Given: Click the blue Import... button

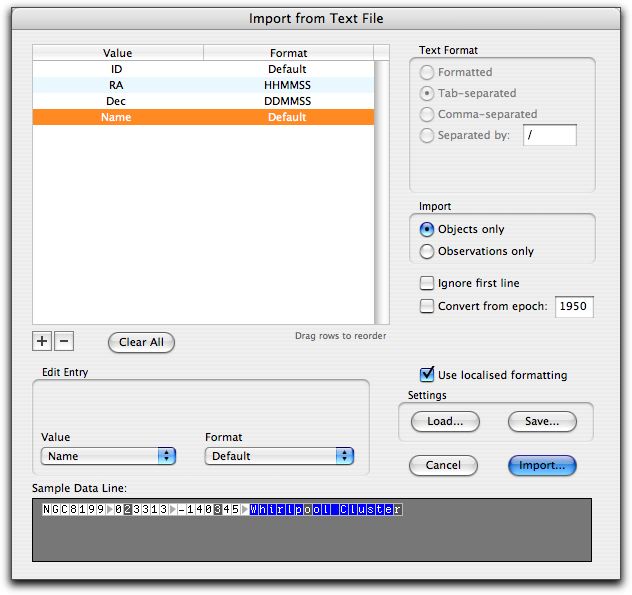Looking at the screenshot, I should pyautogui.click(x=541, y=465).
